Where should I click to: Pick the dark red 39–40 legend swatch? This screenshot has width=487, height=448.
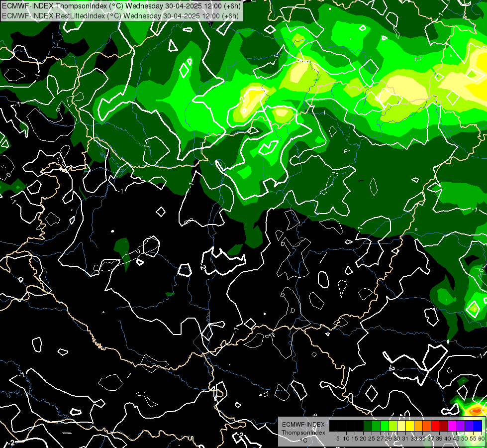(444, 426)
